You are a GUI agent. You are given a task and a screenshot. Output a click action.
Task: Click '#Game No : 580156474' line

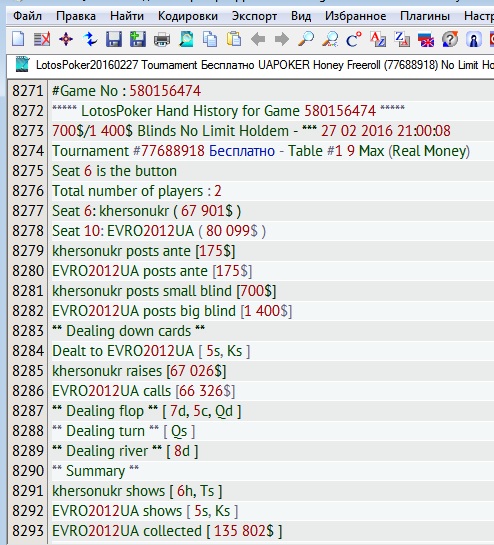click(127, 91)
